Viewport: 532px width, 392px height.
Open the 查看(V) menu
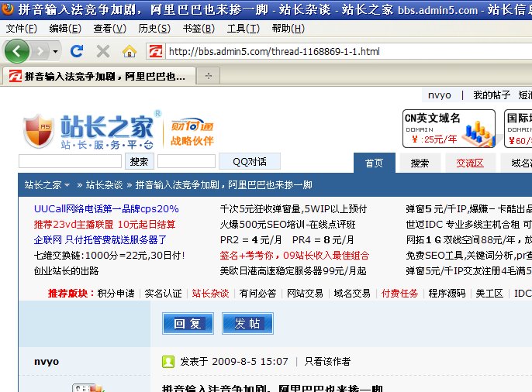(x=109, y=29)
